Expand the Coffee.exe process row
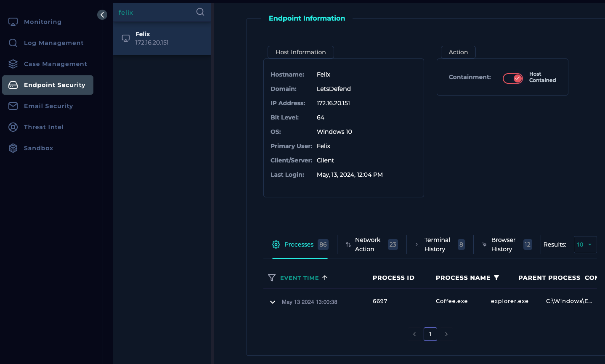 pos(273,302)
